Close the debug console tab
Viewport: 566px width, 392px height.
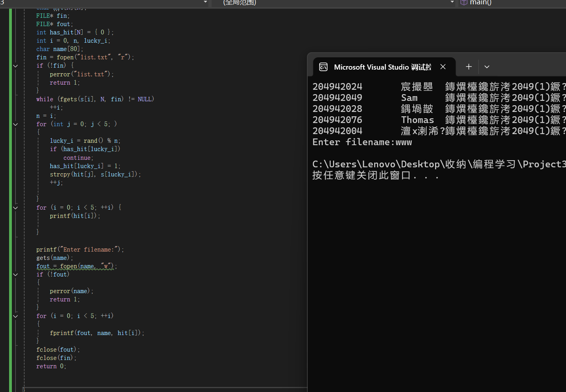[x=443, y=67]
